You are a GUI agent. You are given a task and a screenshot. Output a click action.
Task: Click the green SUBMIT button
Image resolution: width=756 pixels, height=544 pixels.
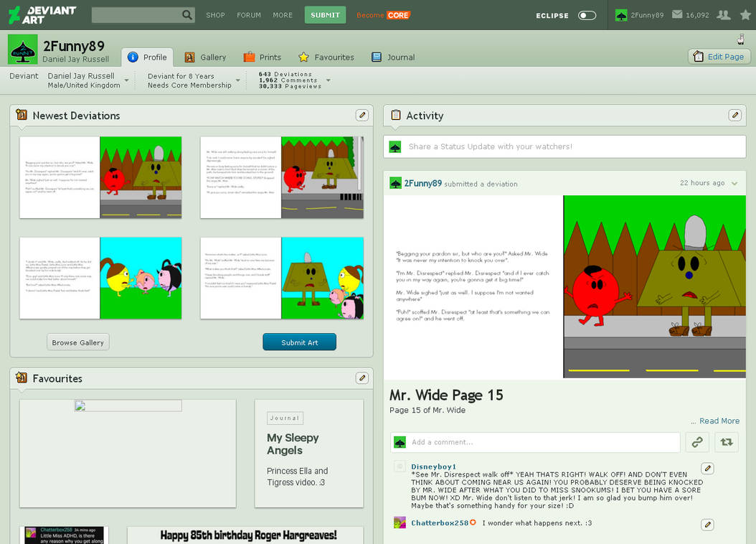[325, 15]
